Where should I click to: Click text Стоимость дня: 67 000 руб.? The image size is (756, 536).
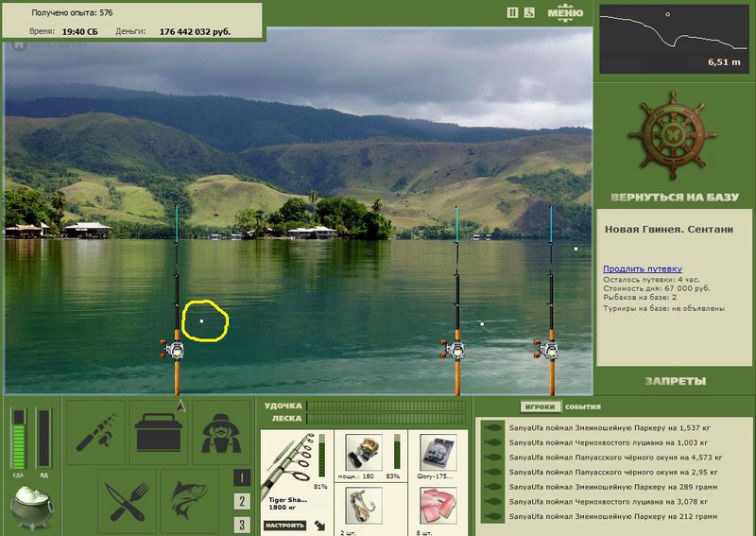pyautogui.click(x=656, y=288)
